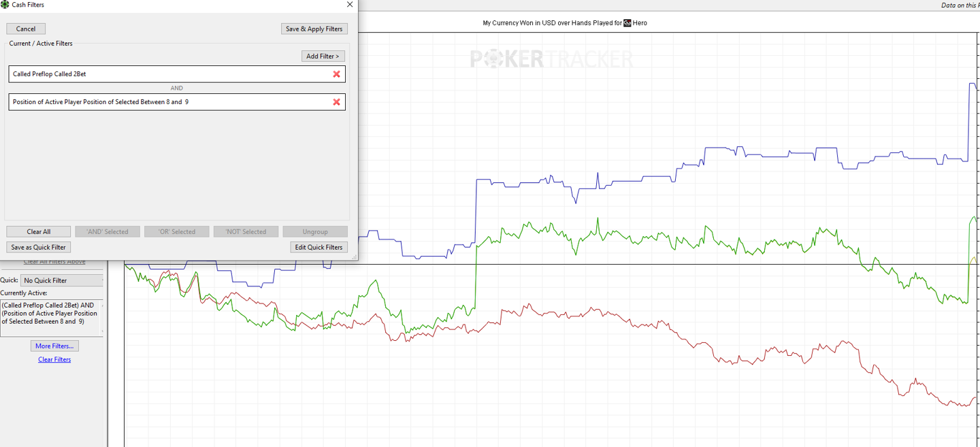The height and width of the screenshot is (447, 980).
Task: Click the Clear Filters link
Action: click(54, 360)
